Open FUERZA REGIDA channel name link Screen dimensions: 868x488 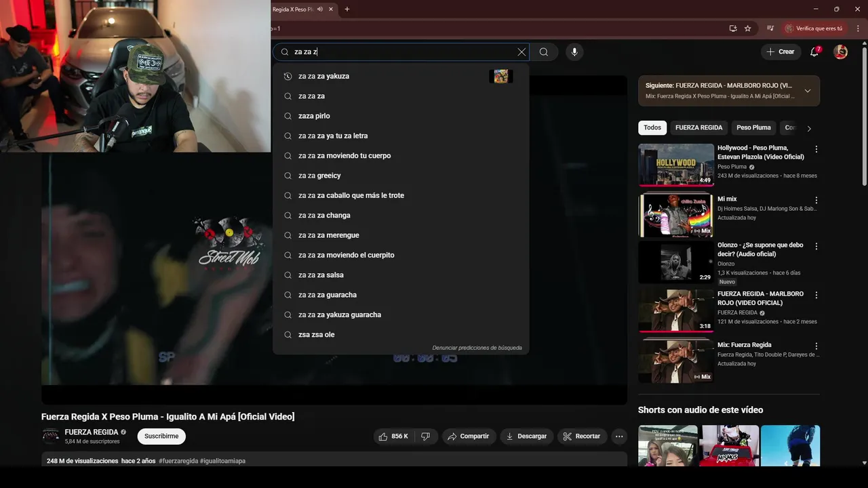[x=92, y=432]
